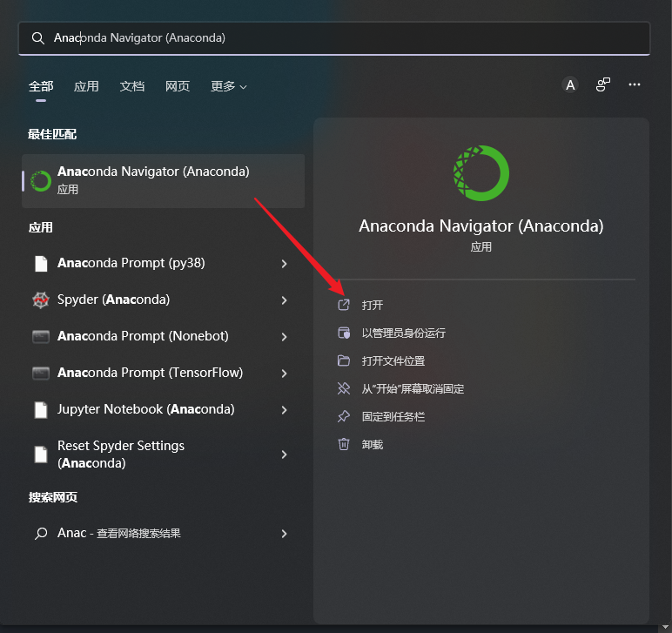Viewport: 672px width, 633px height.
Task: Click the unpin from Start icon
Action: 344,388
